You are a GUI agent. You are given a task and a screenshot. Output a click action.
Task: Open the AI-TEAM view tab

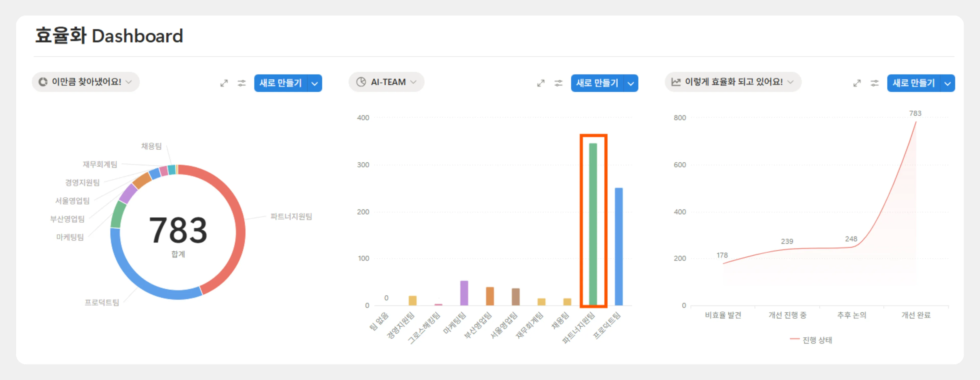(388, 82)
